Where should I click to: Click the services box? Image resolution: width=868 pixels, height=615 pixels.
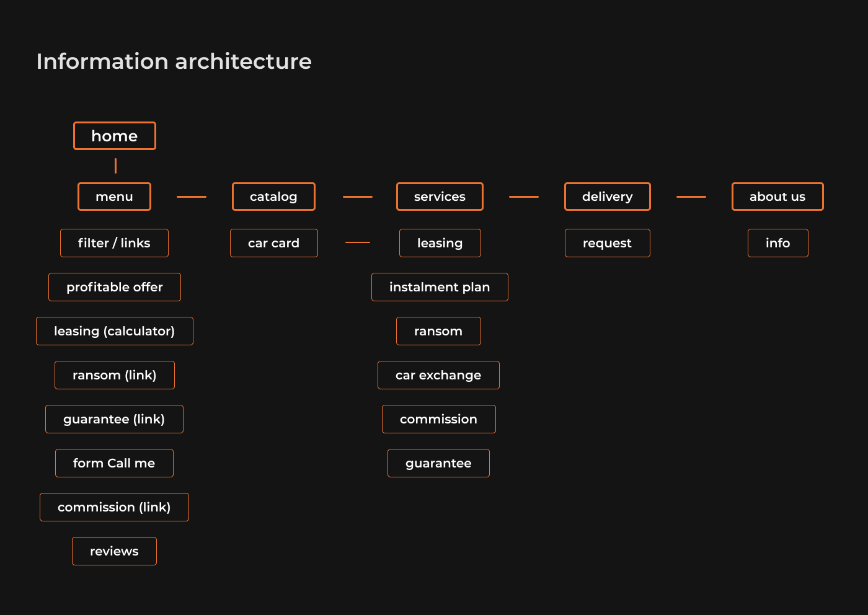coord(440,197)
